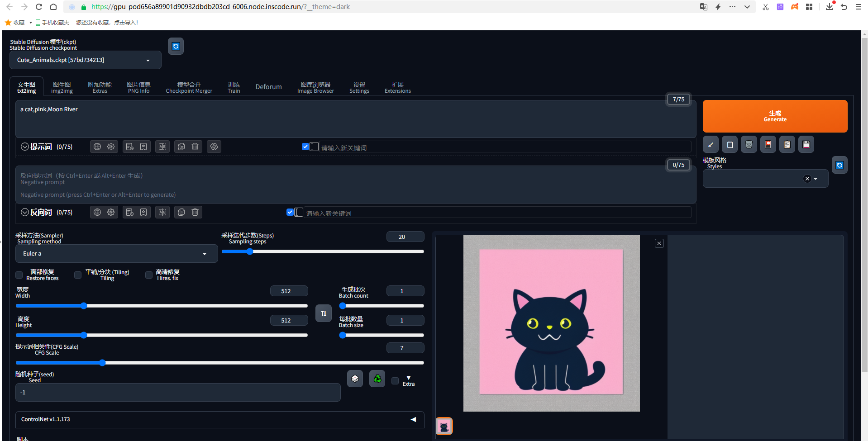Click the swap arrows between Width and Height
Image resolution: width=868 pixels, height=441 pixels.
click(x=323, y=313)
